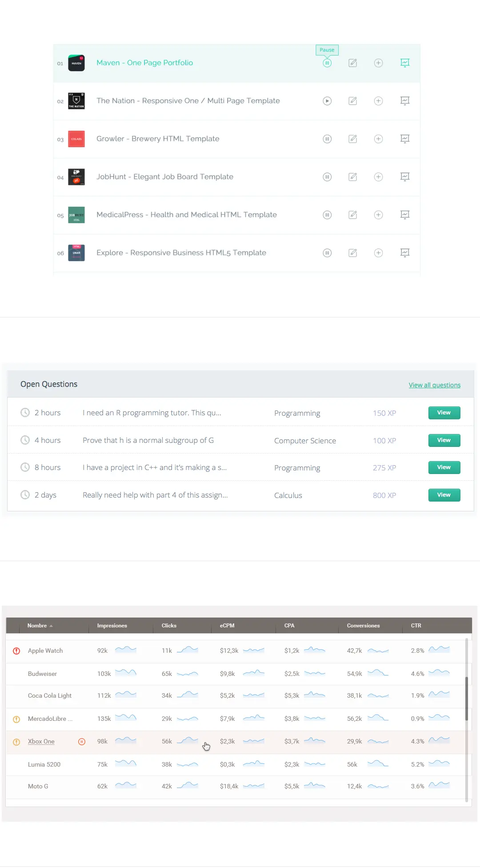The image size is (480, 868).
Task: Pause the MedicalPress template
Action: click(327, 215)
